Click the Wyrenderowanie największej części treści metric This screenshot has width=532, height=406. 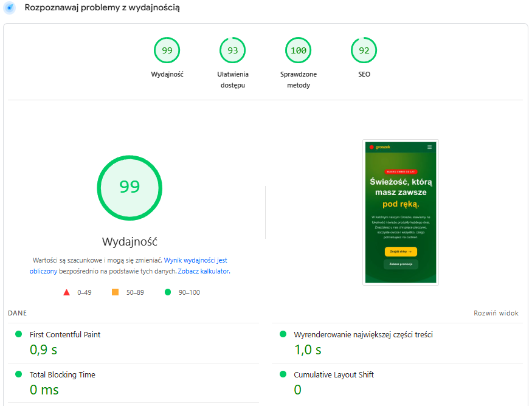[397, 343]
